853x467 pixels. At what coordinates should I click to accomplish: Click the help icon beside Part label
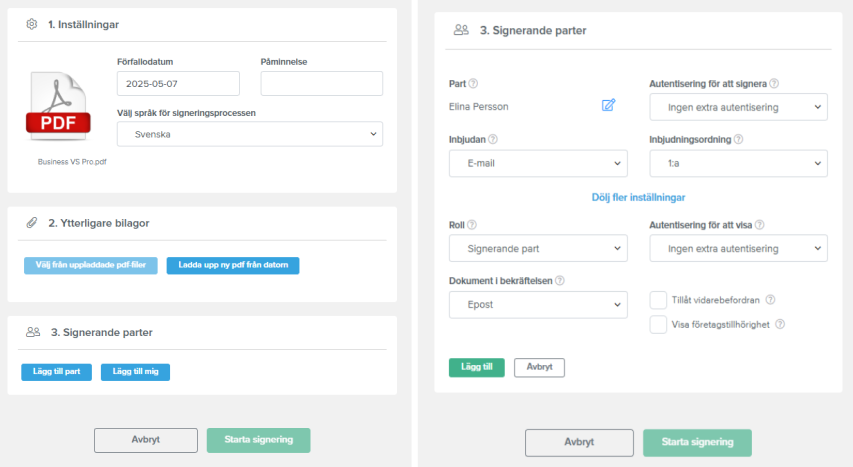pyautogui.click(x=473, y=83)
